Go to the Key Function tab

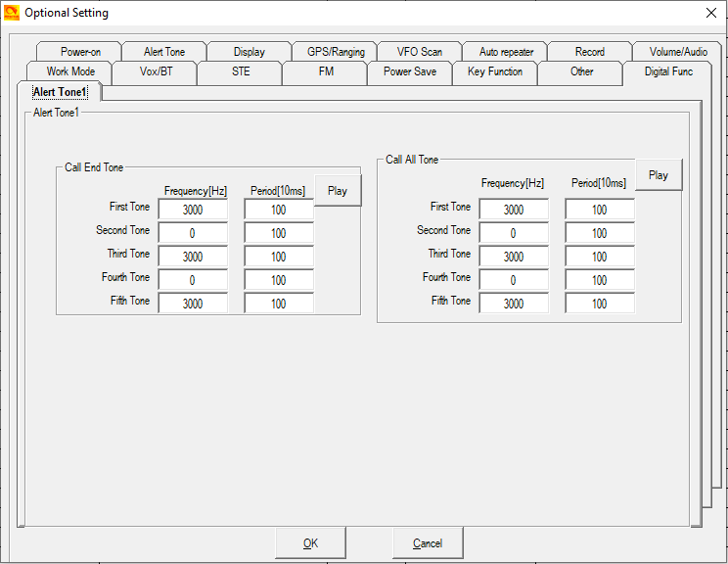click(495, 71)
